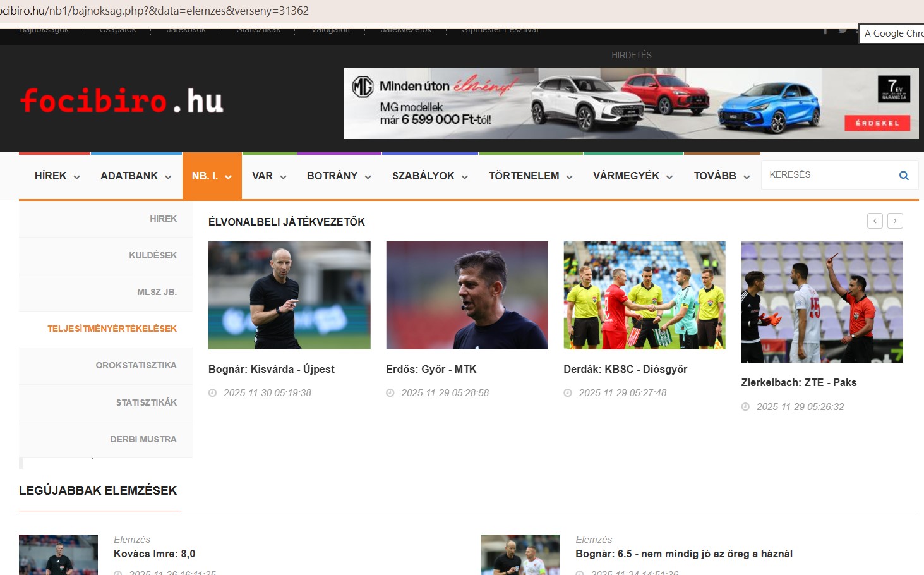
Task: Click the Erdős referee photo thumbnail
Action: [467, 295]
